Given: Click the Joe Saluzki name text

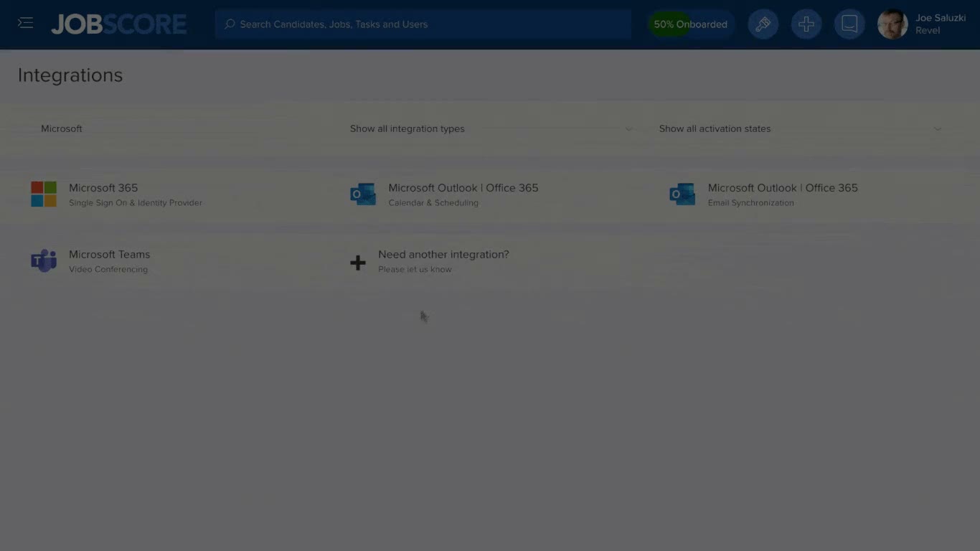Looking at the screenshot, I should pos(941,18).
